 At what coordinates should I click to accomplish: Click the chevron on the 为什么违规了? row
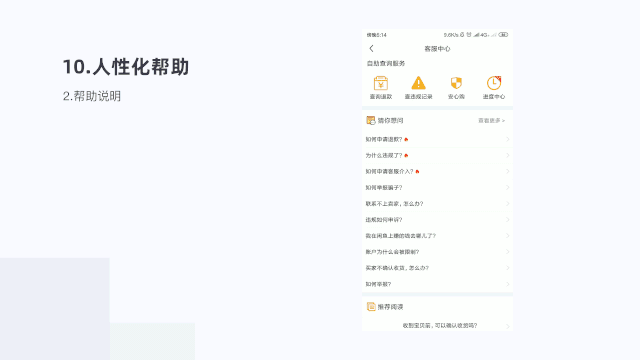tap(508, 156)
